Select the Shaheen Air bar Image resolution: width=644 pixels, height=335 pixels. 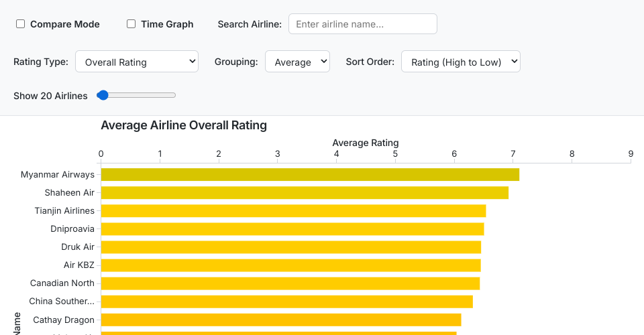click(305, 192)
